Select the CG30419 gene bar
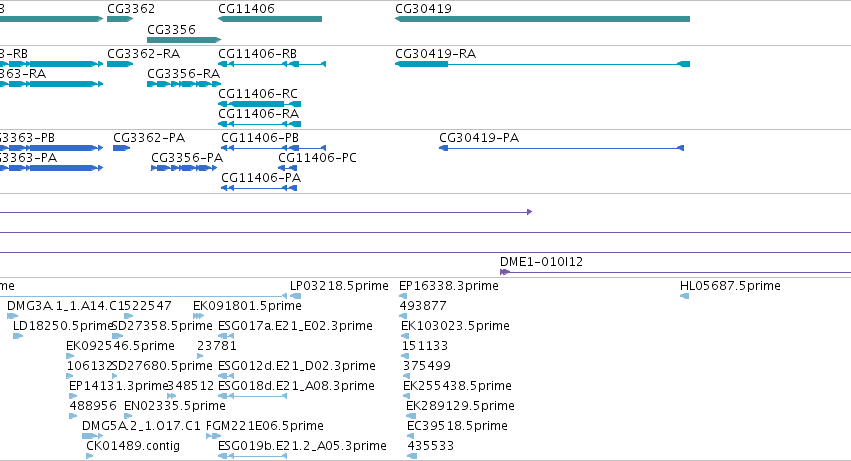 (x=542, y=19)
